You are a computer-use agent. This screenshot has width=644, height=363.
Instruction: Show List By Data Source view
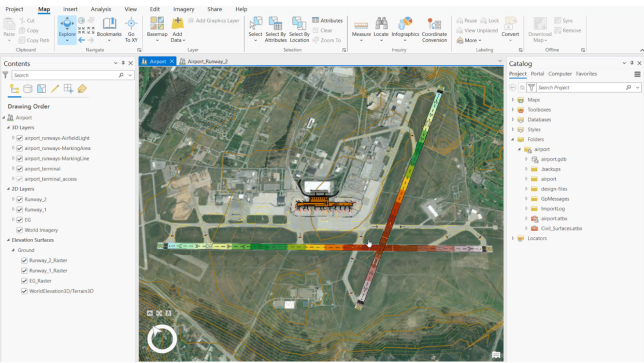(28, 89)
